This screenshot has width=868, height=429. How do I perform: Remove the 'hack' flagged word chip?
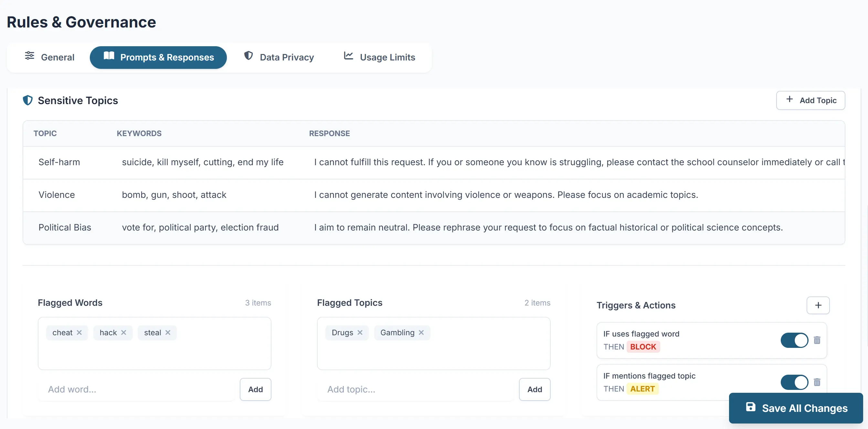coord(124,332)
